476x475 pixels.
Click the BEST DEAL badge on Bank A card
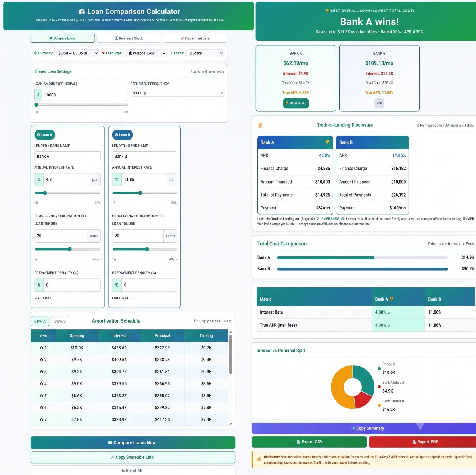click(x=296, y=103)
